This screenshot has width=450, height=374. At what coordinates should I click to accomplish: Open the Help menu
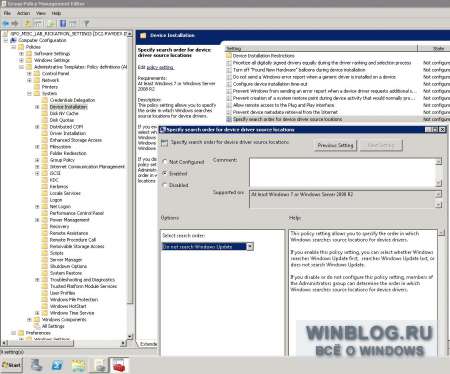[x=56, y=13]
